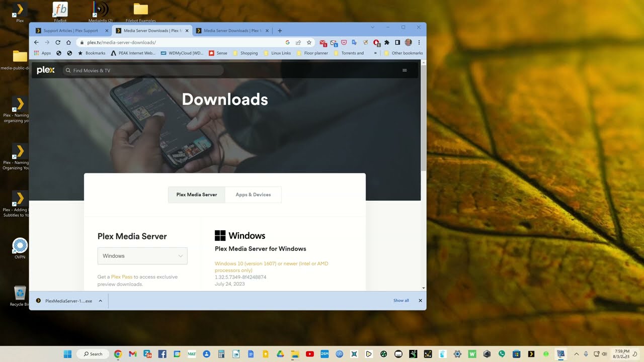This screenshot has width=644, height=362.
Task: Open the Filebot Examples desktop folder
Action: click(141, 13)
